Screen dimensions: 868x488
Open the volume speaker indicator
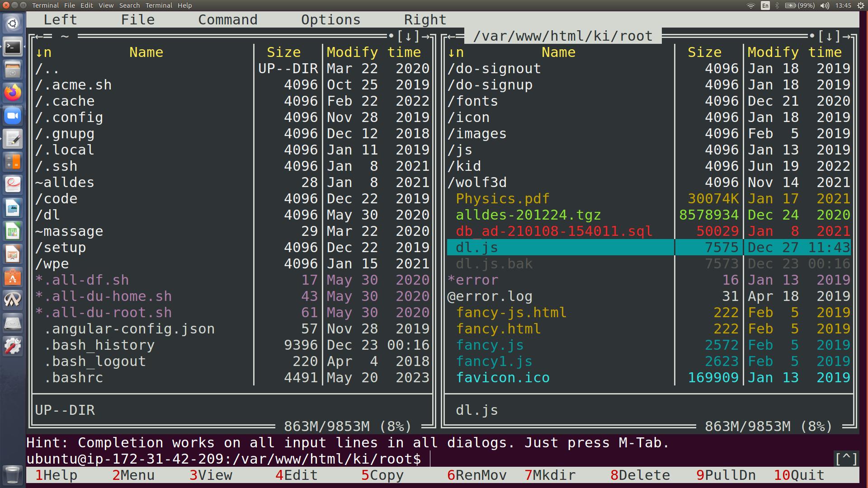click(825, 5)
